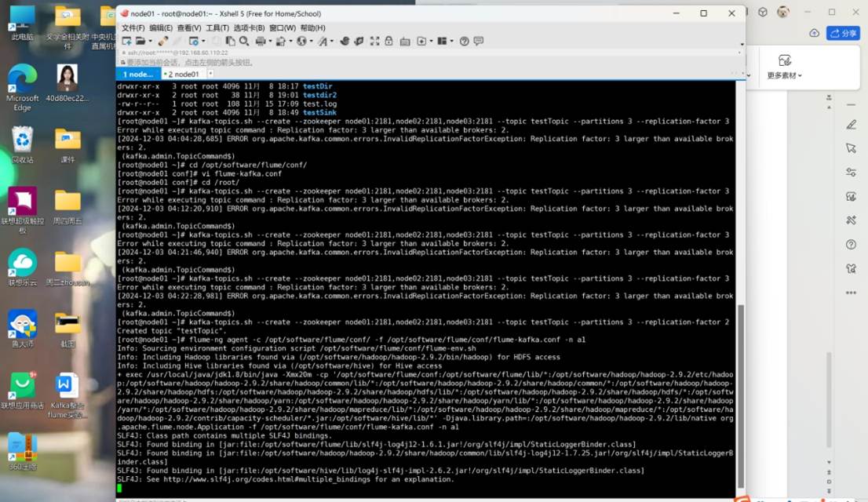Open 联想乐云 desktop shortcut

22,268
